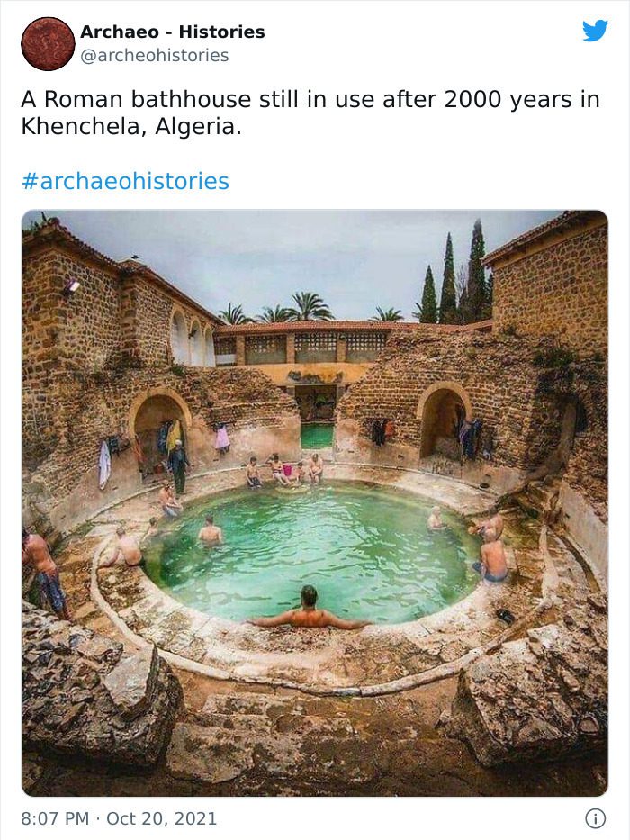Click the Twitter bird logo
This screenshot has height=840, width=630.
[x=595, y=31]
